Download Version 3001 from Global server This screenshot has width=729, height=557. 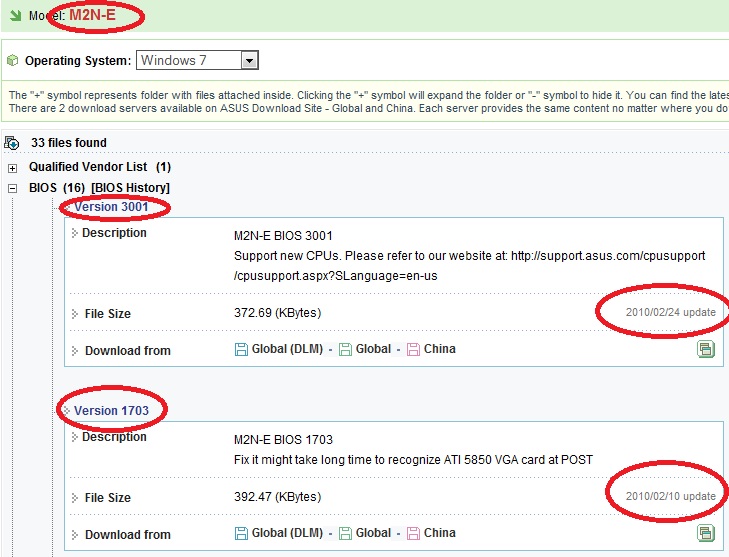373,349
